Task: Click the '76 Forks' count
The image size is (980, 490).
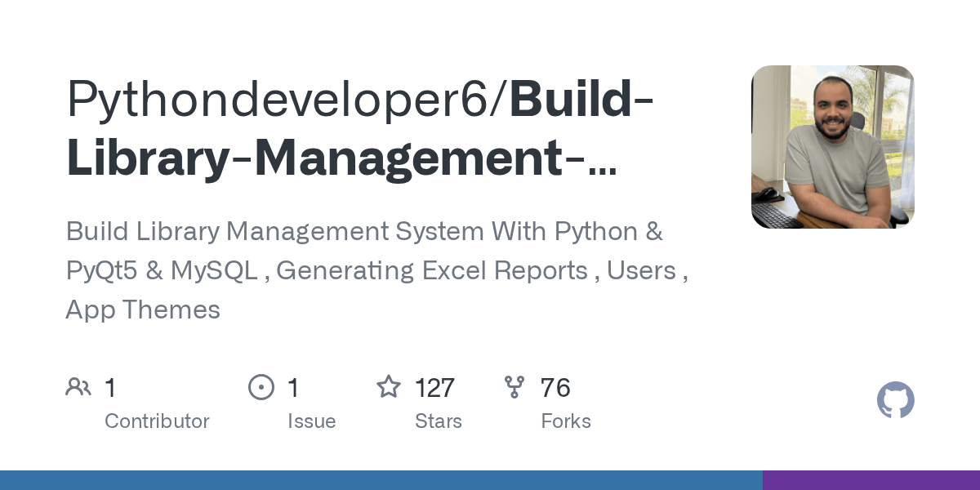Action: [556, 388]
